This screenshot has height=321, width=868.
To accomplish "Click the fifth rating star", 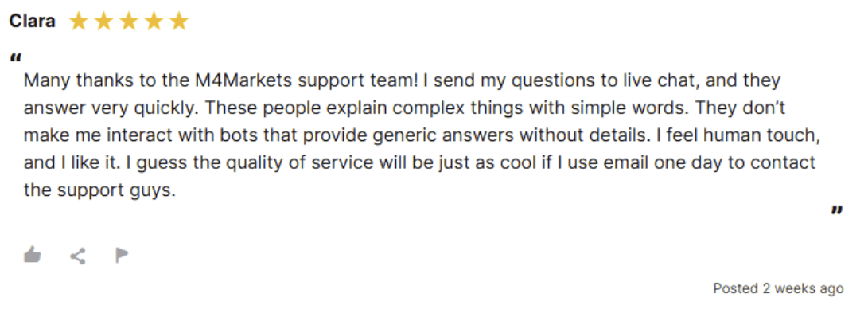I will pyautogui.click(x=178, y=22).
